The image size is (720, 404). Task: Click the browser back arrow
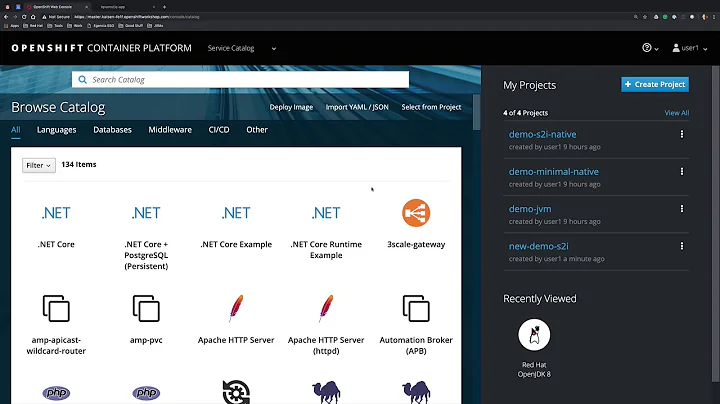click(6, 17)
